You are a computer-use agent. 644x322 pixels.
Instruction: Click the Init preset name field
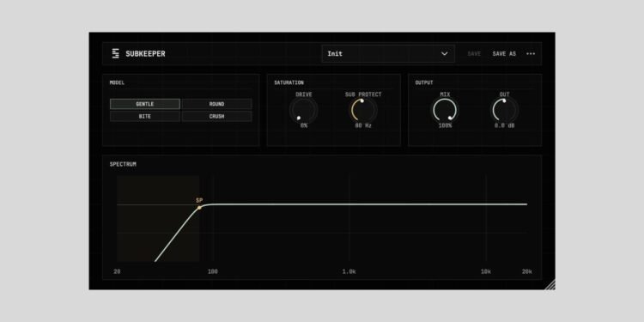coord(388,54)
